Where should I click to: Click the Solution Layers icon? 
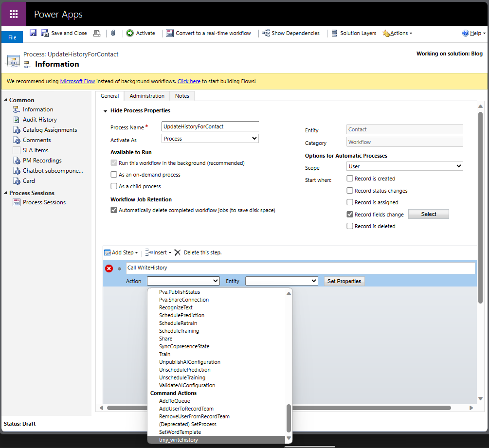coord(334,33)
